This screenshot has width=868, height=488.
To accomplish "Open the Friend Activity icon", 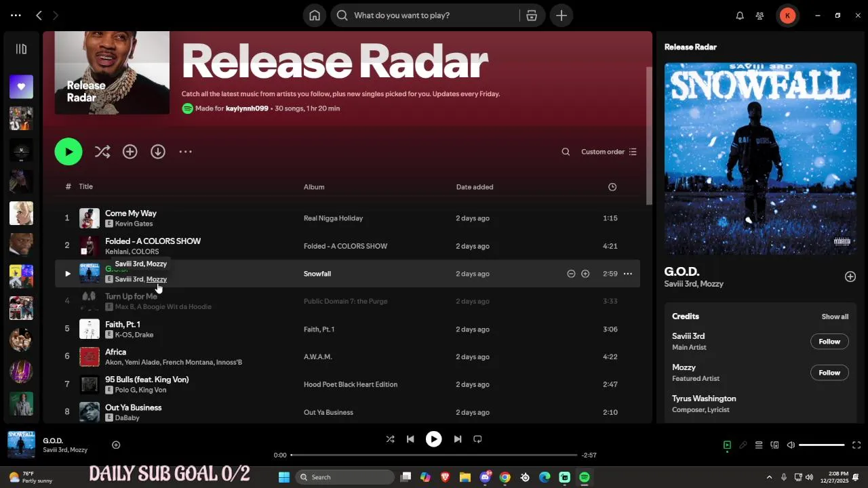I will click(x=760, y=16).
